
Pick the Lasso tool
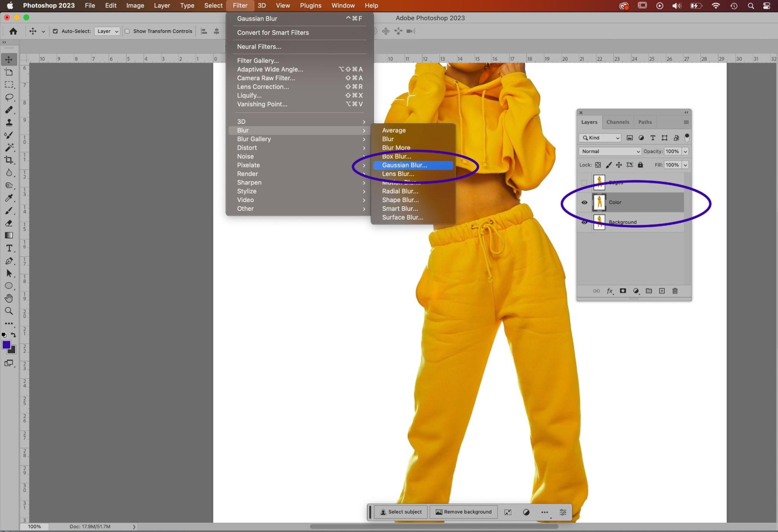pyautogui.click(x=9, y=97)
